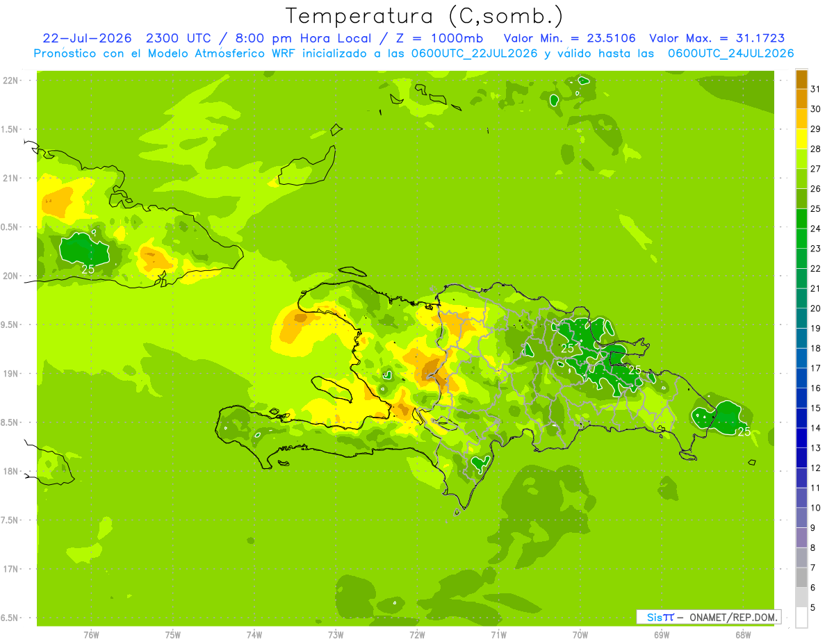Screen dimensions: 834x644
Task: Click the 69W longitude axis label
Action: tap(662, 635)
